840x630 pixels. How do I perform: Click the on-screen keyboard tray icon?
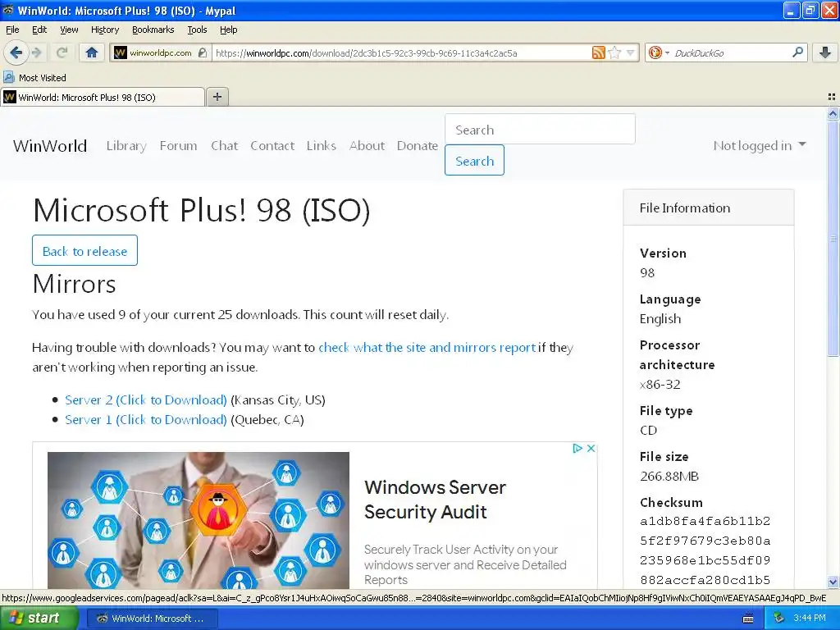(x=748, y=619)
